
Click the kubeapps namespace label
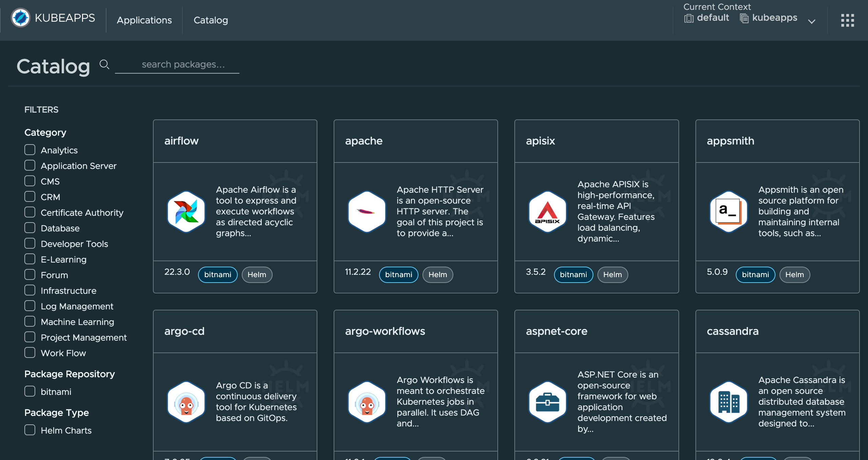coord(775,18)
